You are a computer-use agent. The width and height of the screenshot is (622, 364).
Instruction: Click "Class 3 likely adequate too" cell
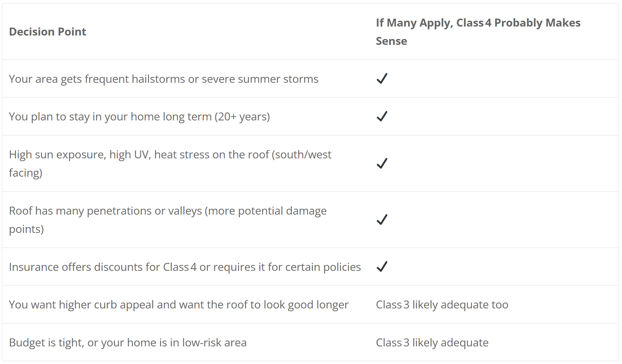[442, 305]
